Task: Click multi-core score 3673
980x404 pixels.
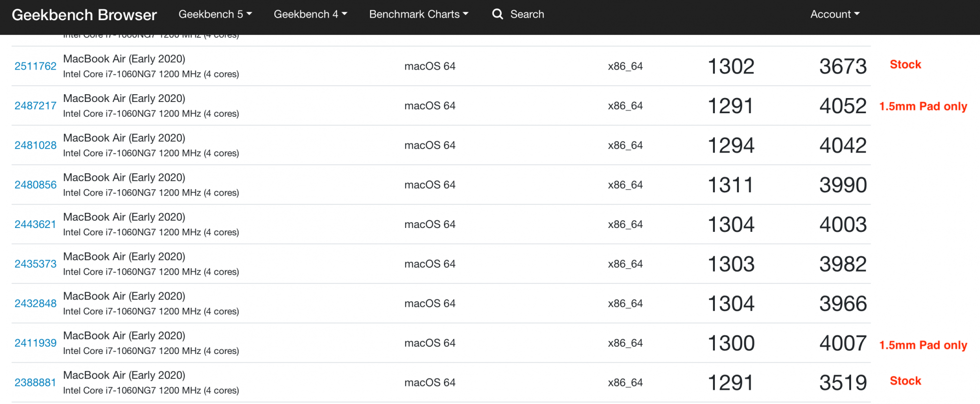Action: coord(843,66)
